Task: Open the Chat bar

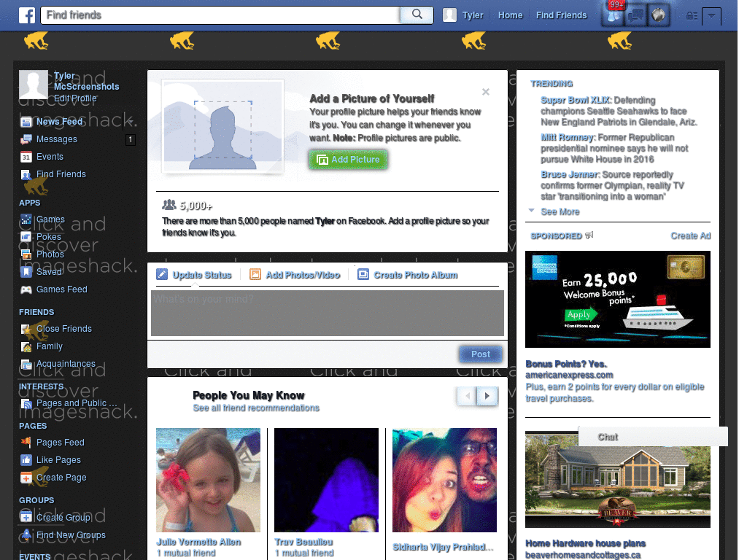Action: point(653,437)
